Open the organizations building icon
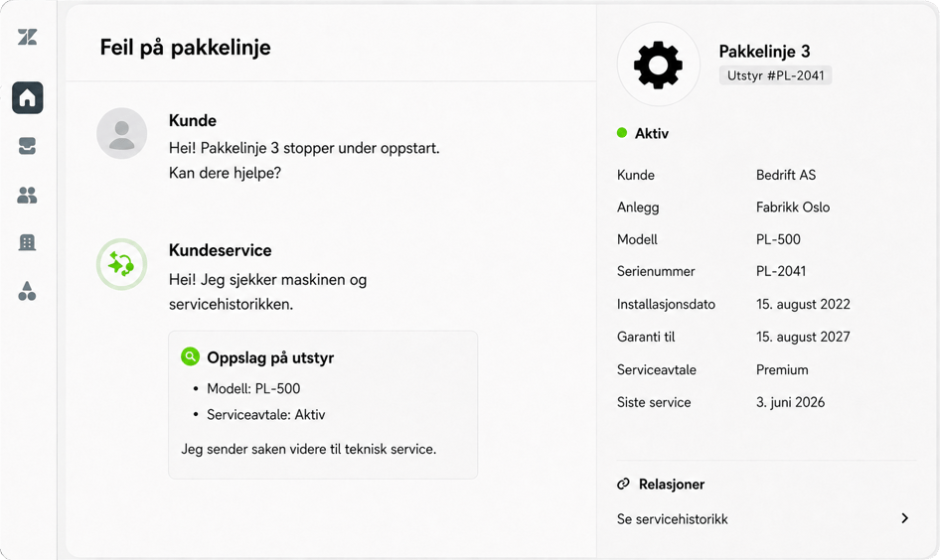 pyautogui.click(x=27, y=242)
